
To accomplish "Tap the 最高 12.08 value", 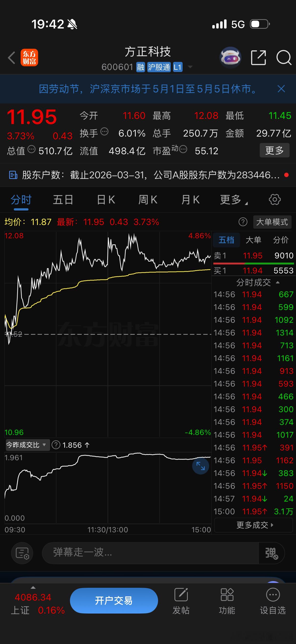I will tap(206, 116).
